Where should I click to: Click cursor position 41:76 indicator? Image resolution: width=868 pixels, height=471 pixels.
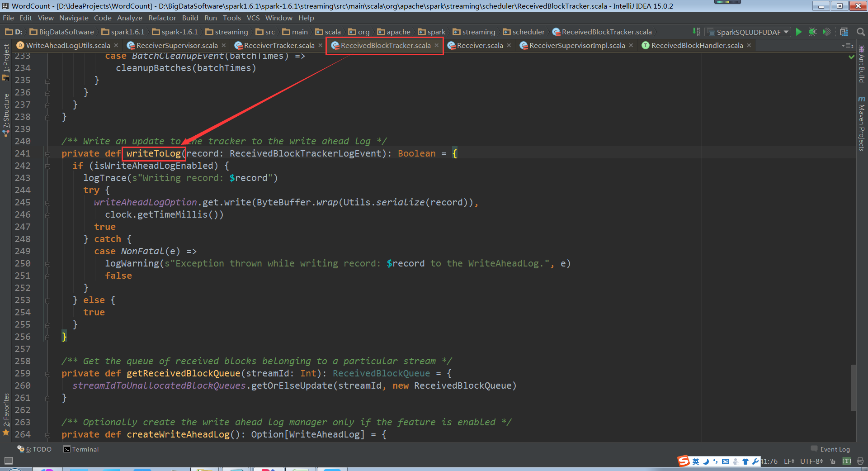[769, 461]
